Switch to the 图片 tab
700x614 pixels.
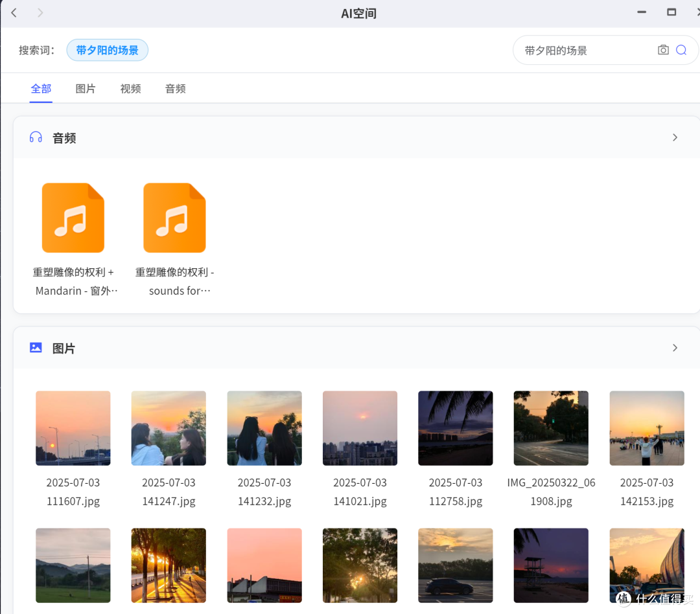86,88
